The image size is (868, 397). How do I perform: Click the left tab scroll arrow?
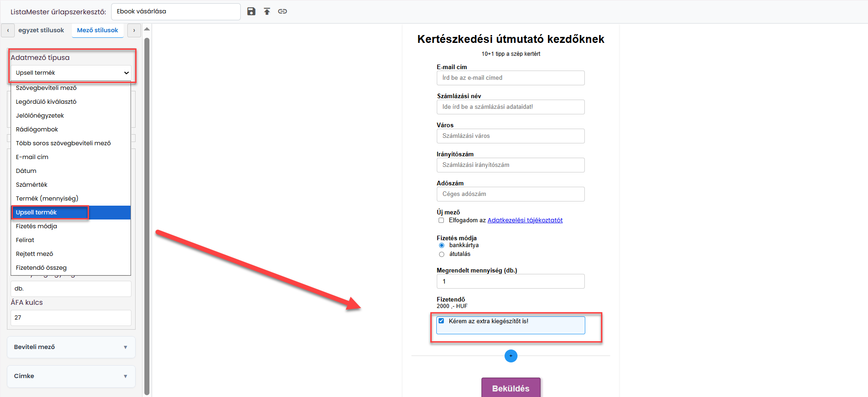tap(8, 30)
